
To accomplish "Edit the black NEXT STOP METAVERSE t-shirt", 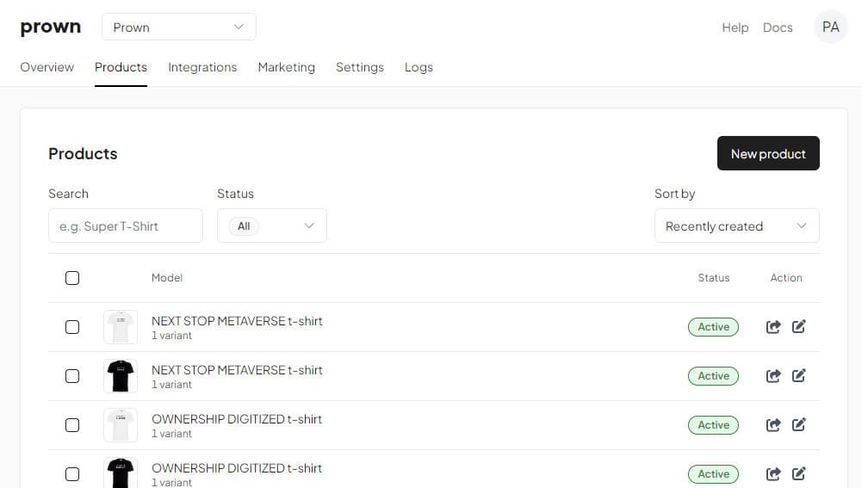I will [798, 376].
